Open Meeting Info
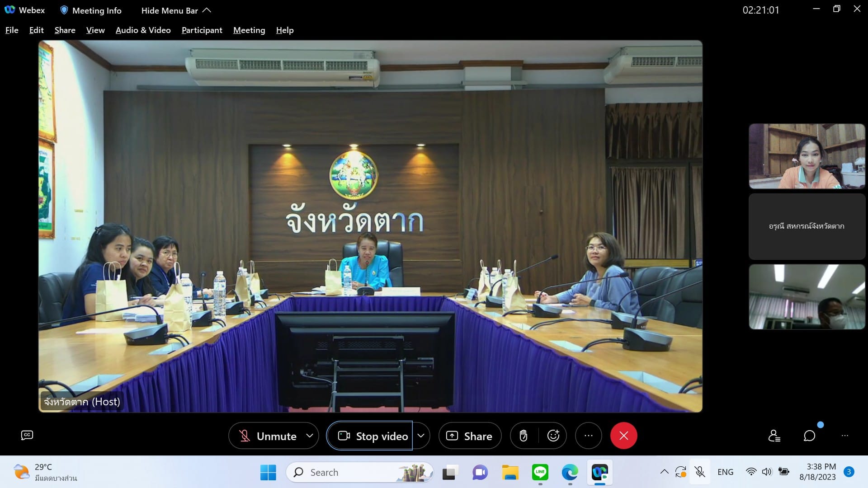The image size is (868, 488). [x=91, y=10]
